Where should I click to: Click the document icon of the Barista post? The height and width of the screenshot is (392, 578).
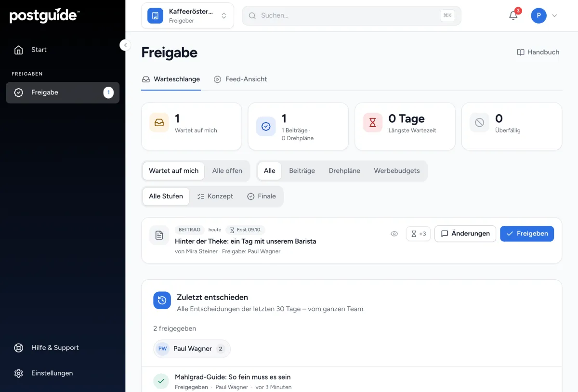(159, 235)
